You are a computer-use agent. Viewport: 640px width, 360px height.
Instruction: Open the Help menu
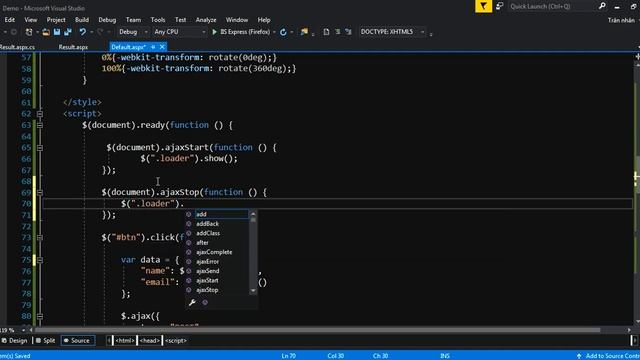point(264,20)
